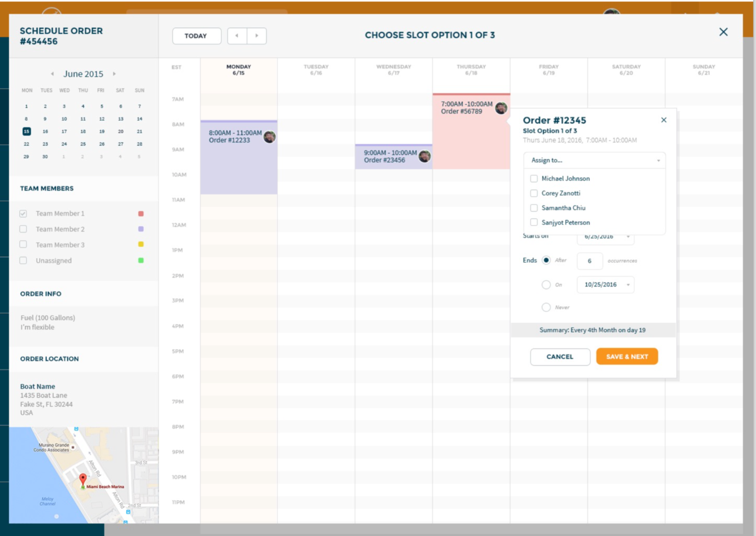Open the 10/25/2016 end date dropdown
Viewport: 756px width, 536px height.
[606, 284]
